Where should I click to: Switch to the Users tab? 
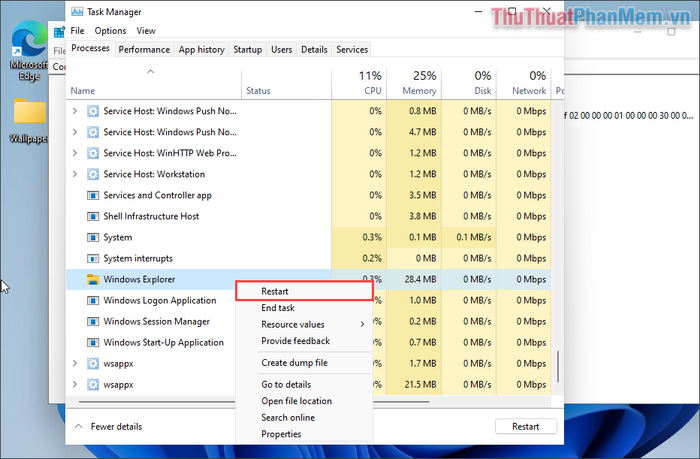point(282,50)
